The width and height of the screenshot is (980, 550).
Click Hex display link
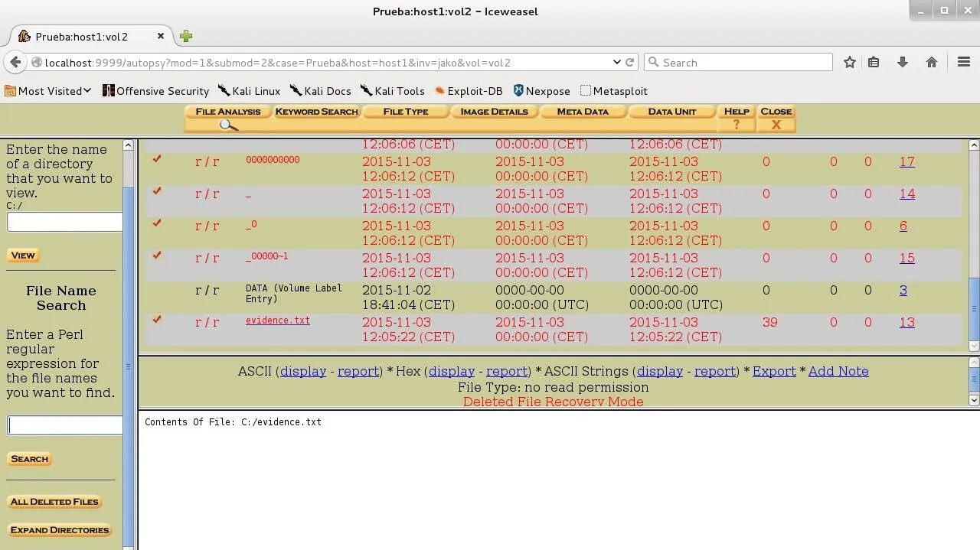point(452,371)
